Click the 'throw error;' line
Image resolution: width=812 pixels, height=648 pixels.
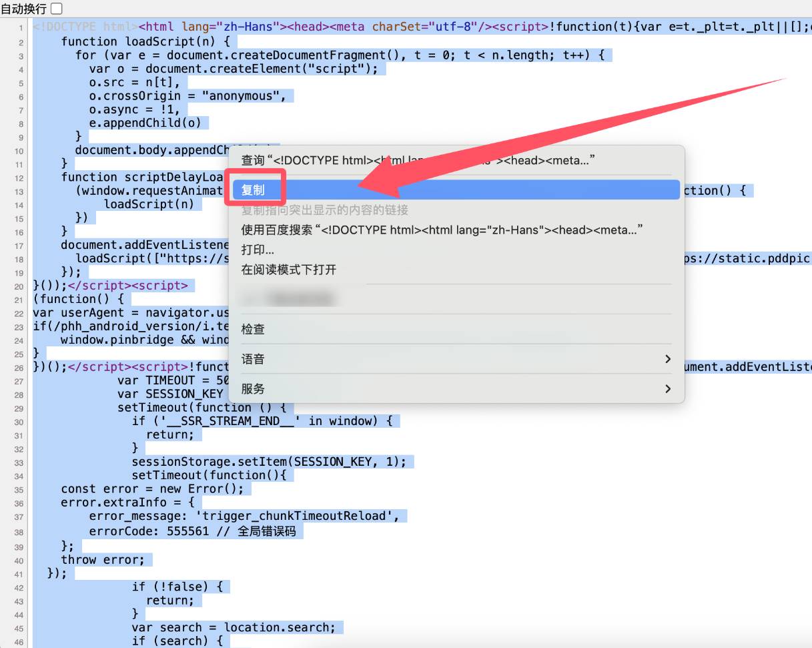[x=103, y=559]
